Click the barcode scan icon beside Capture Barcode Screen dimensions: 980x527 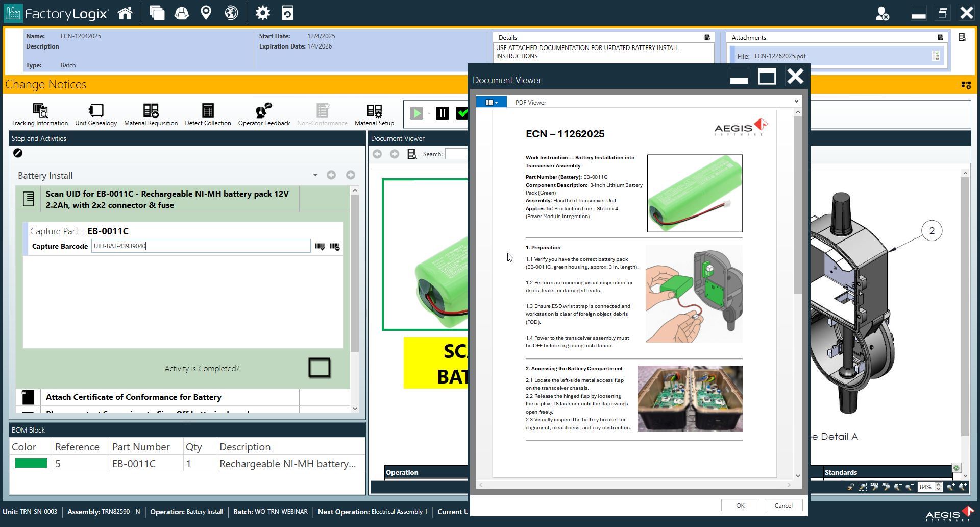320,246
